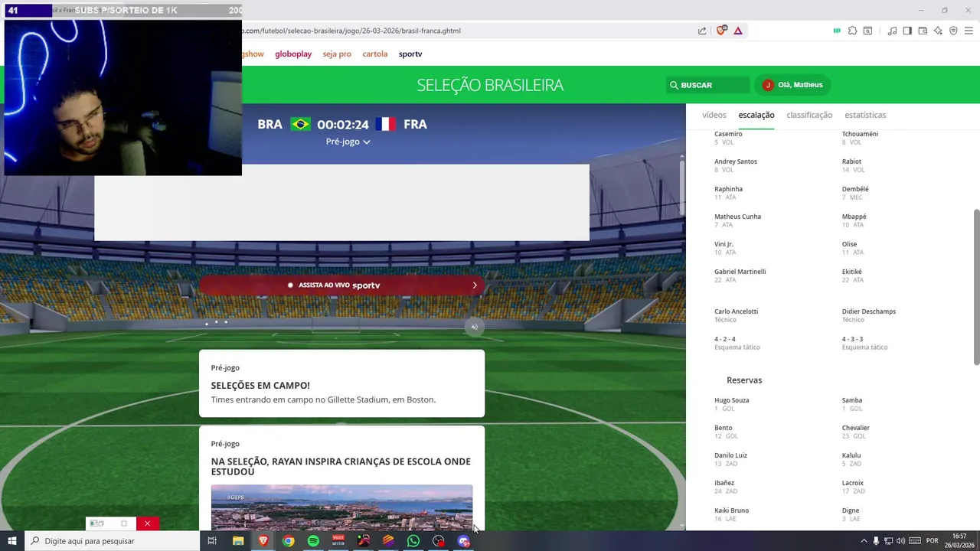The height and width of the screenshot is (551, 980).
Task: Open the Brave VPN shield icon
Action: coord(953,31)
